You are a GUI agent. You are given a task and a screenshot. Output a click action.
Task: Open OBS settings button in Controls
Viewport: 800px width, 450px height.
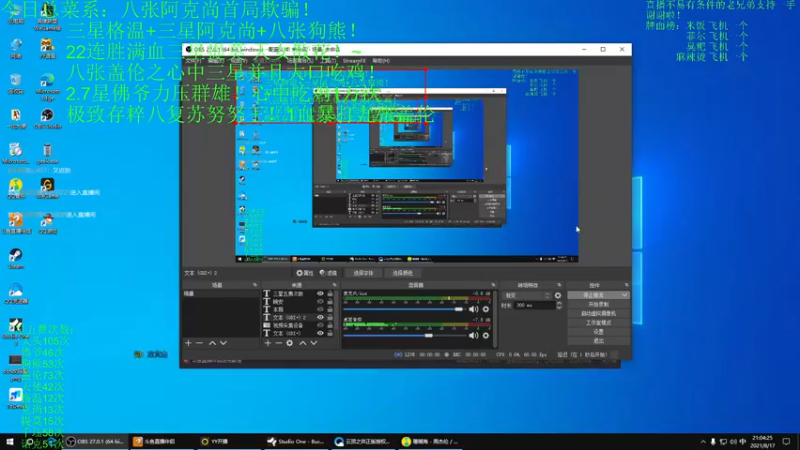coord(598,332)
